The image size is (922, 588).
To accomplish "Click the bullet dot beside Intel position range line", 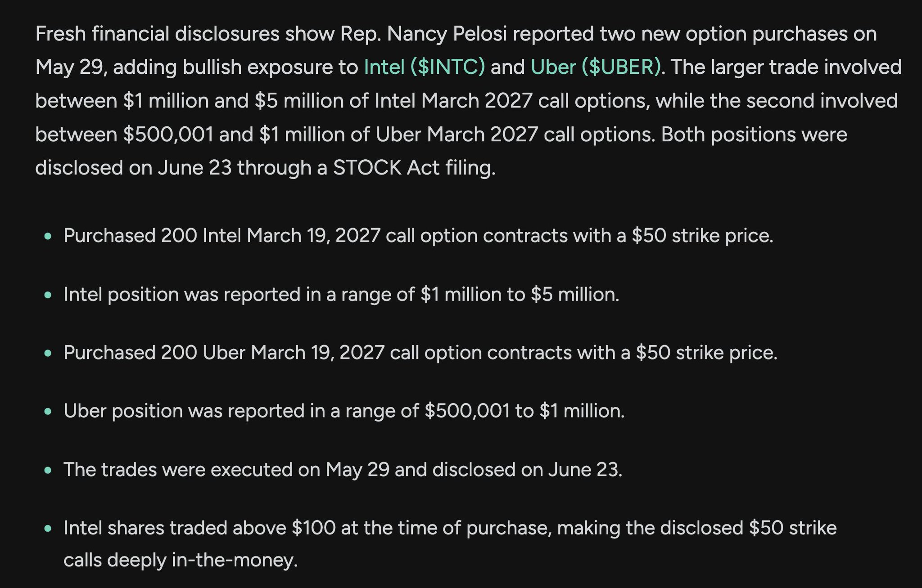I will click(x=48, y=295).
